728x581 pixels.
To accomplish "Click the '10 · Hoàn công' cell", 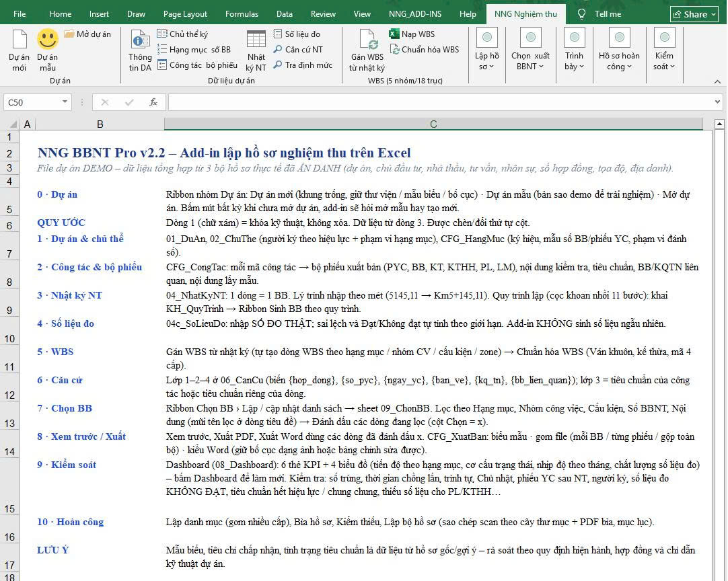I will [100, 529].
